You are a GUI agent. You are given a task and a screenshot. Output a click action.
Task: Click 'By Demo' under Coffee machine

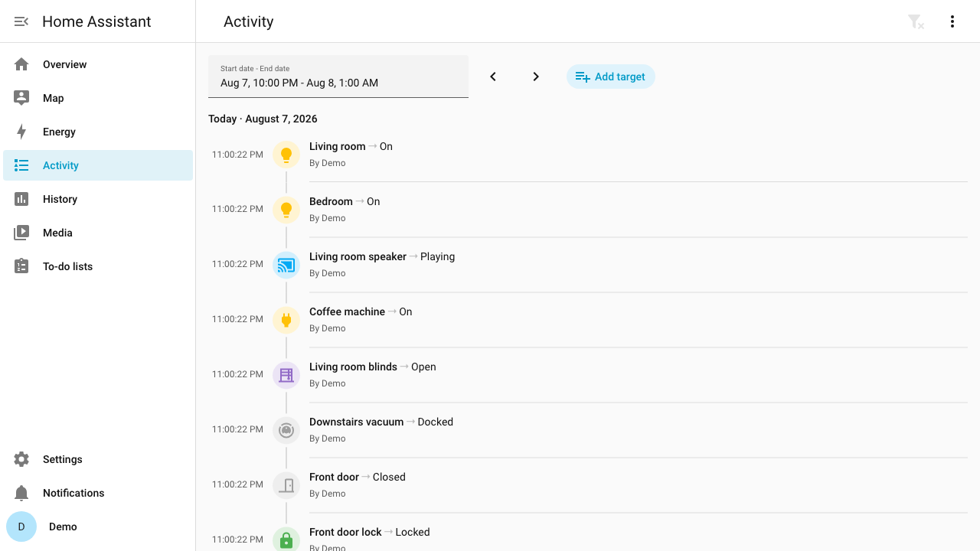click(327, 328)
